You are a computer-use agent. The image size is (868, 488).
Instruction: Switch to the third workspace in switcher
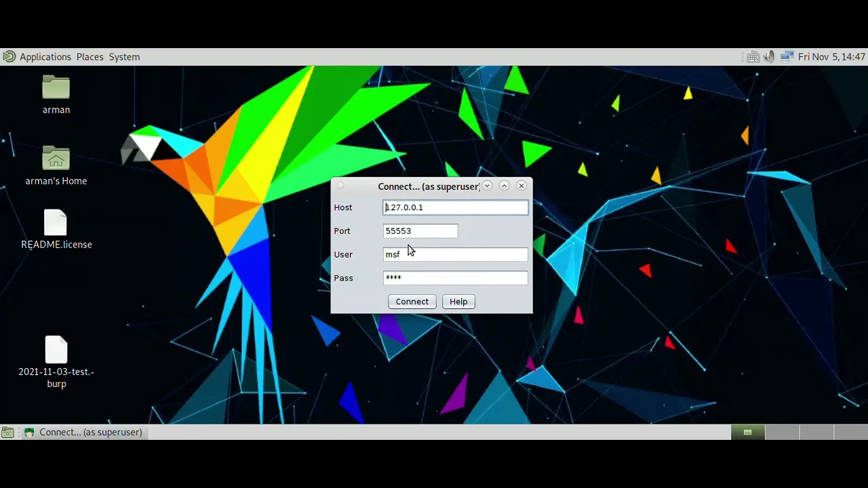tap(816, 432)
